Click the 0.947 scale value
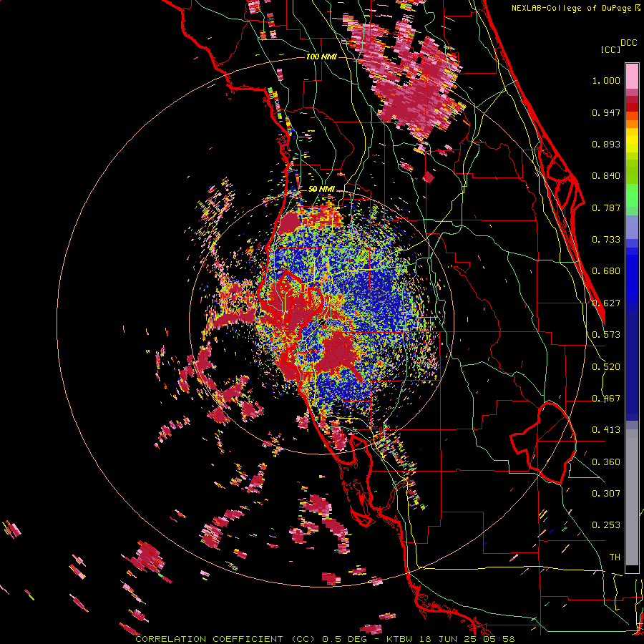This screenshot has width=644, height=644. coord(606,112)
